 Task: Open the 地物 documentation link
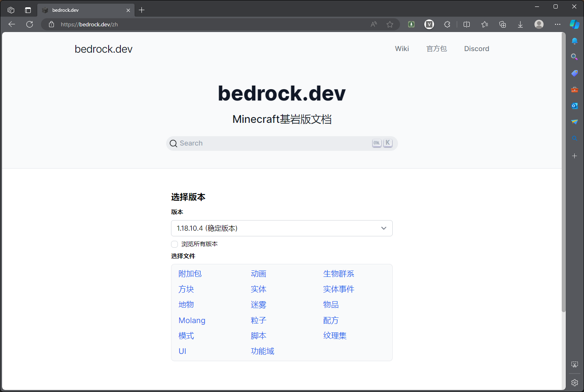(186, 304)
